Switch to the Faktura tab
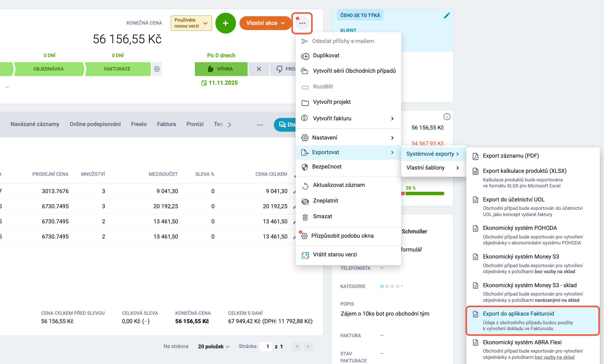The width and height of the screenshot is (604, 364). tap(166, 124)
